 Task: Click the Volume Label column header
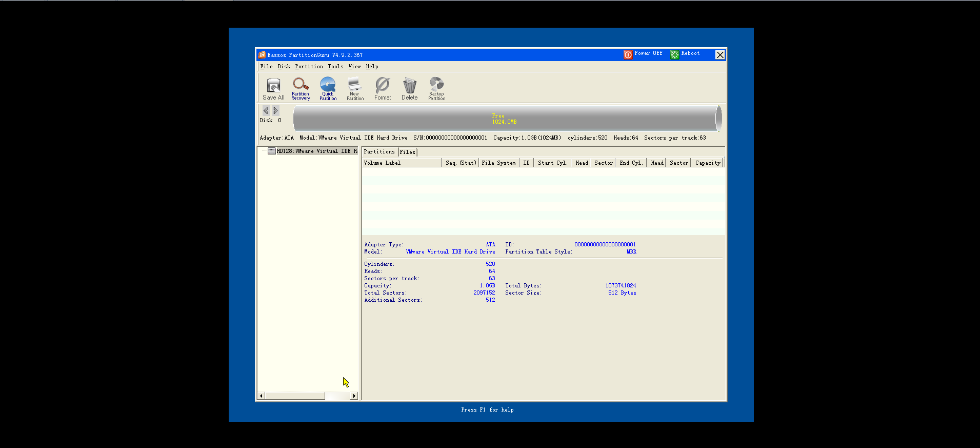(x=402, y=163)
